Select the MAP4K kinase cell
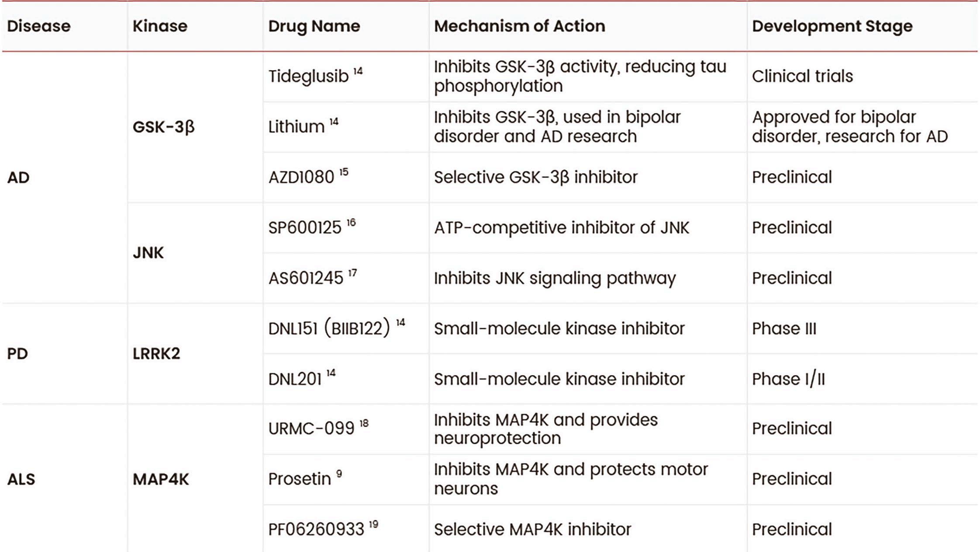Image resolution: width=980 pixels, height=552 pixels. point(161,479)
